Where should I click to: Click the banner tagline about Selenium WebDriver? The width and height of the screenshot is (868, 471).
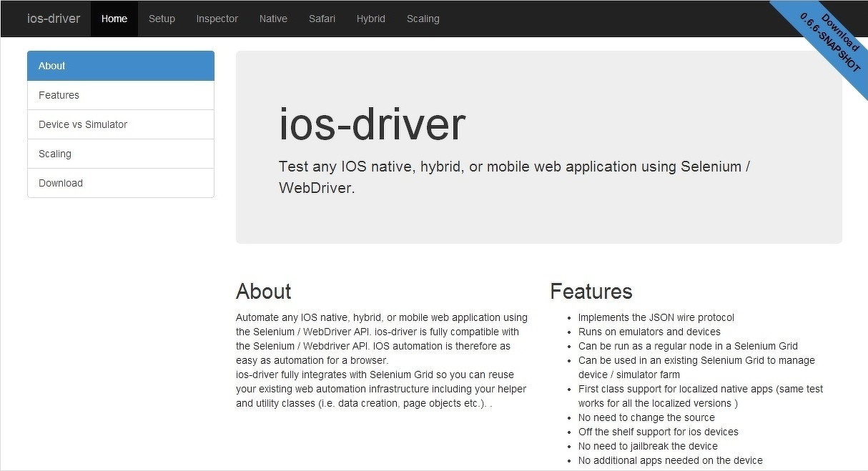click(x=513, y=177)
